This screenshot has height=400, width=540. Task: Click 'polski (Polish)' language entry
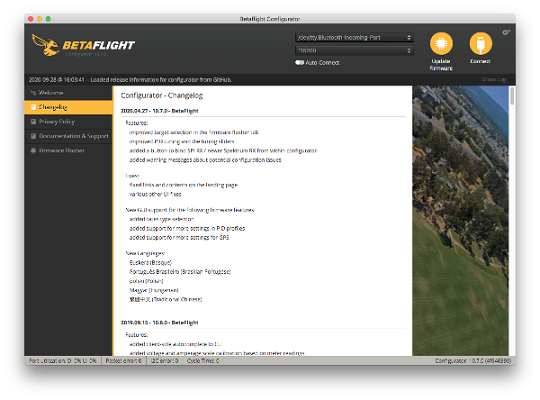pyautogui.click(x=146, y=281)
